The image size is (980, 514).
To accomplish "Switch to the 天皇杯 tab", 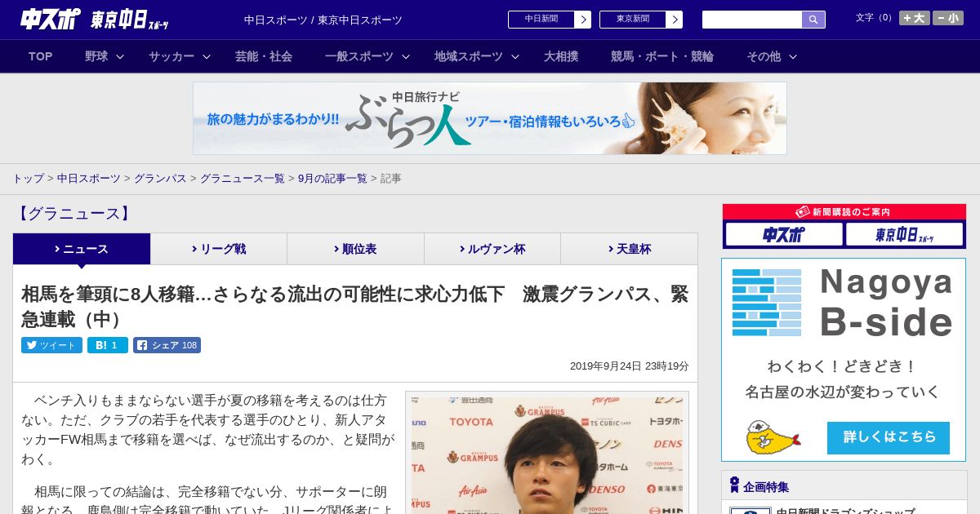I will 629,249.
